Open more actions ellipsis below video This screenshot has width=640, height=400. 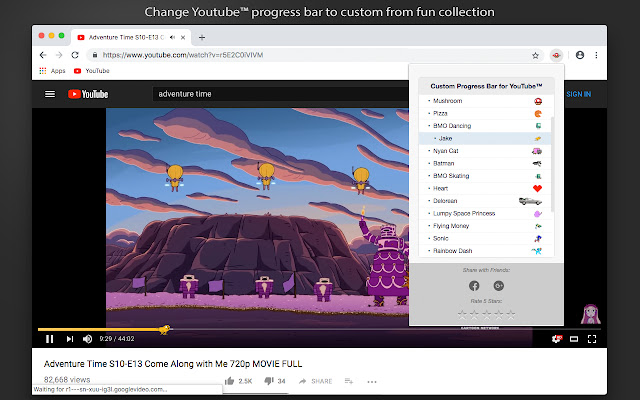click(371, 382)
